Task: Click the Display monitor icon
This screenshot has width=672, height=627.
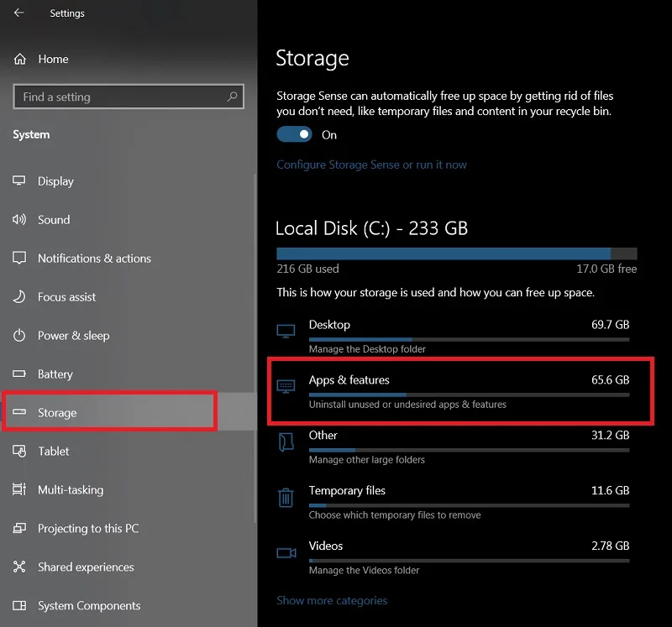Action: (x=18, y=180)
